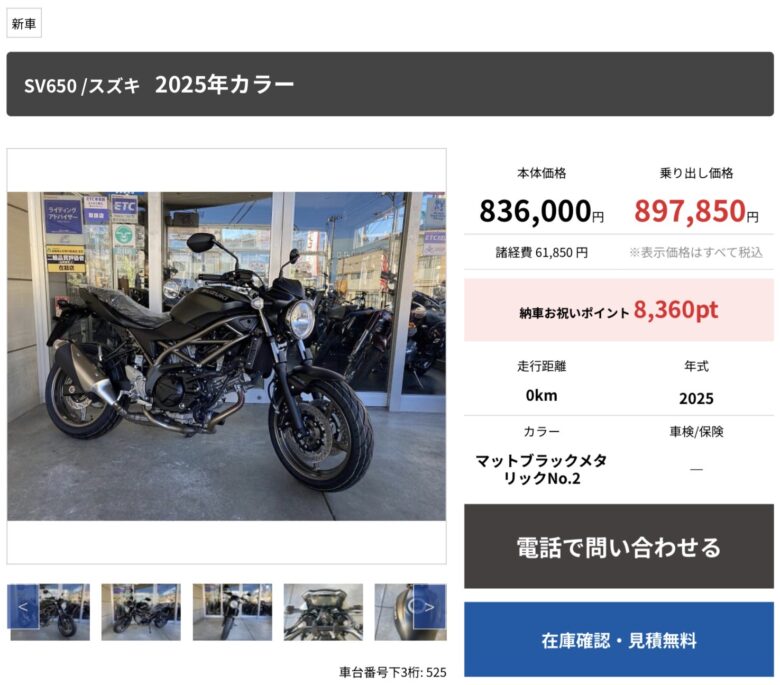The image size is (780, 685).
Task: Click the 走行距離 0km value
Action: point(542,395)
